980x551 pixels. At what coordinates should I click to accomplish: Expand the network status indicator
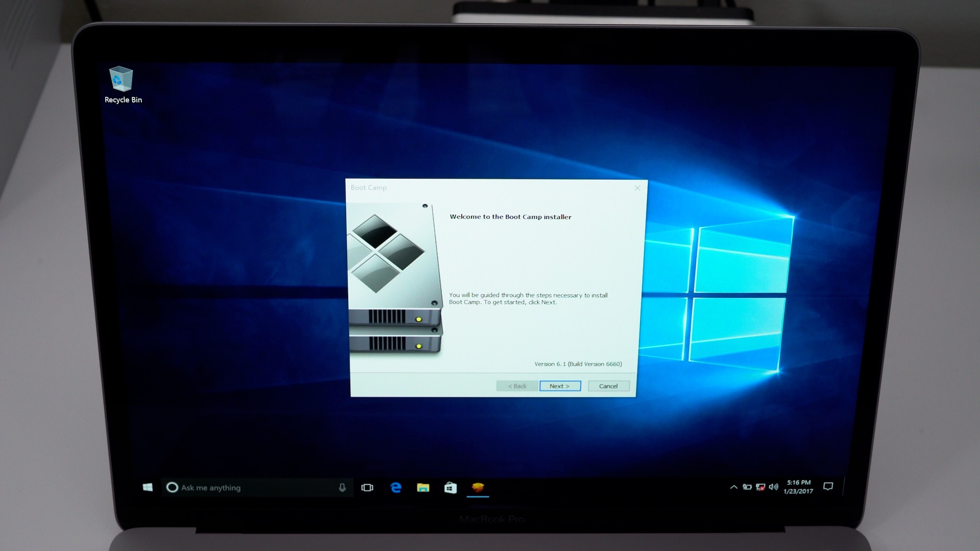758,486
